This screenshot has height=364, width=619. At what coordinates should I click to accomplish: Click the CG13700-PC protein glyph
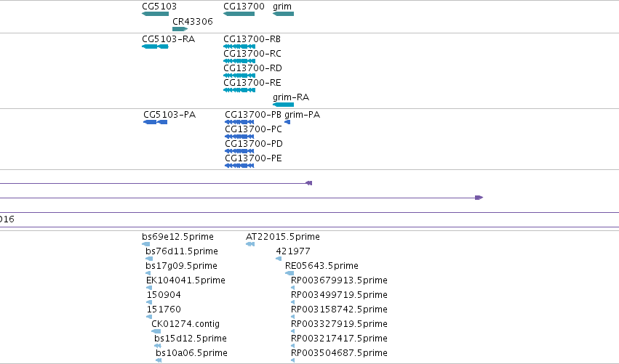coord(239,137)
